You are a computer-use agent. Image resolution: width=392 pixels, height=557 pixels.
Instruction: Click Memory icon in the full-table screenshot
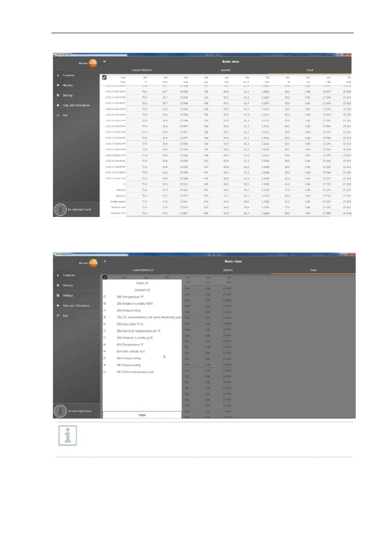58,85
